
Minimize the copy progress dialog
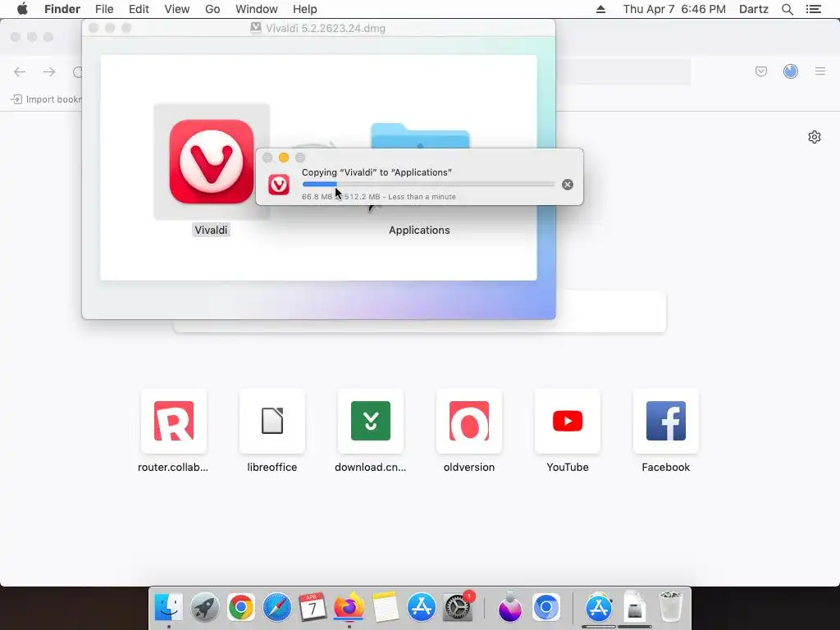[x=284, y=157]
